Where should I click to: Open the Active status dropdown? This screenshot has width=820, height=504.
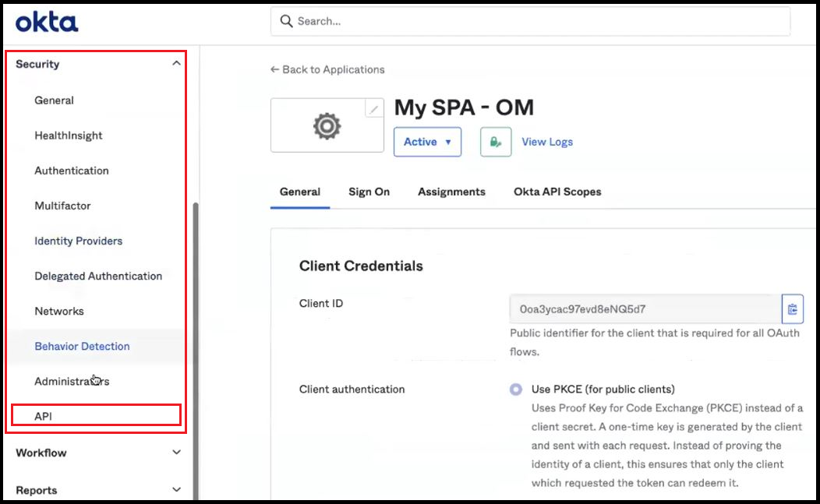point(427,142)
